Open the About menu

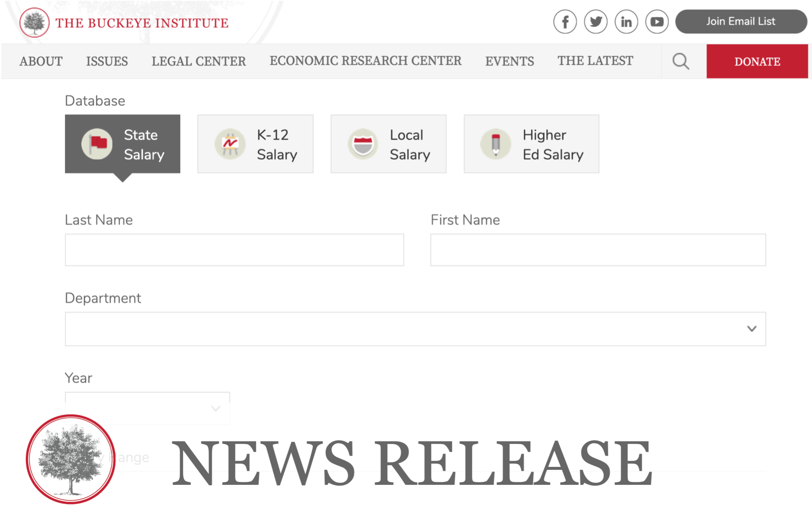coord(41,61)
